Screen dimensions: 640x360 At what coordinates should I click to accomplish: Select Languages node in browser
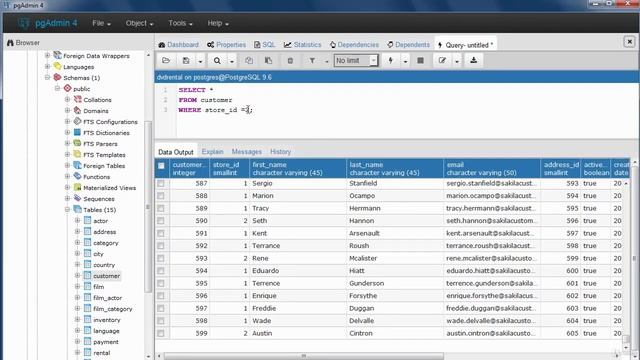(x=78, y=67)
